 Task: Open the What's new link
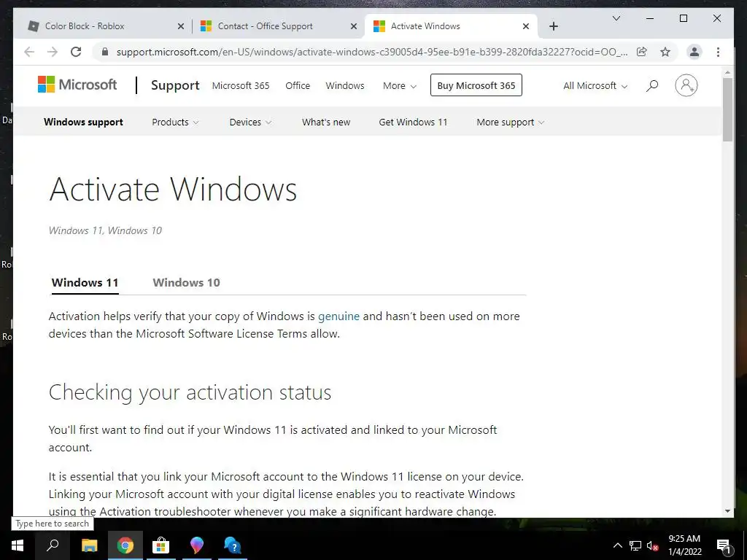326,122
